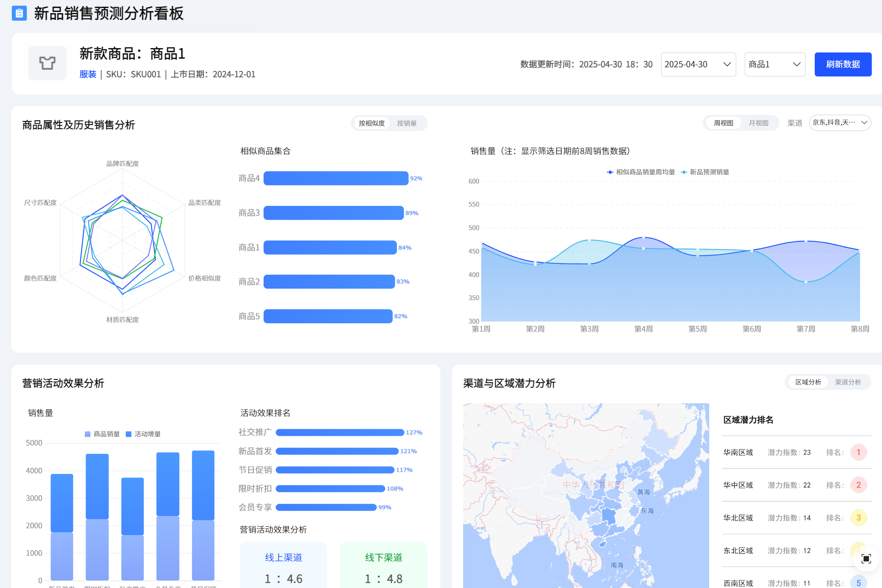Switch to 月视图 view
Image resolution: width=882 pixels, height=588 pixels.
click(758, 123)
